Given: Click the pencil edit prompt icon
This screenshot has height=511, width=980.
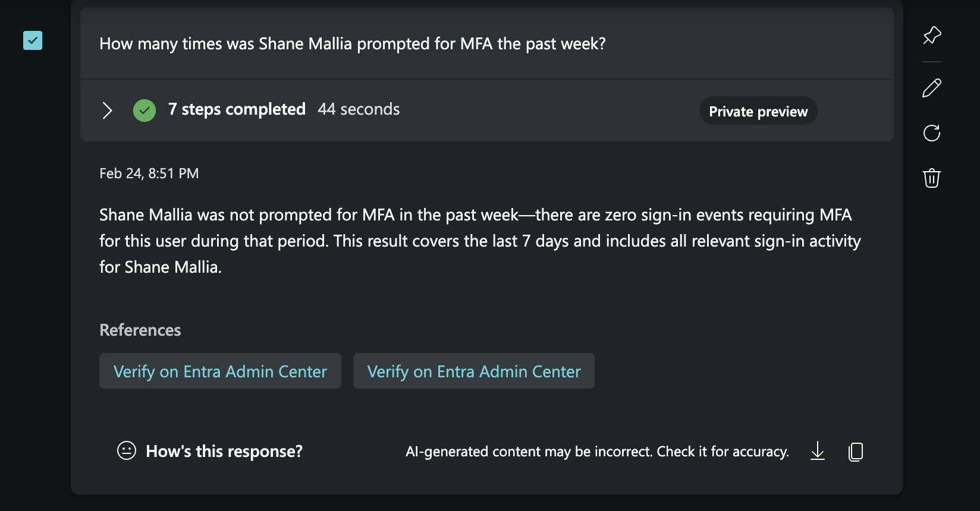Looking at the screenshot, I should pyautogui.click(x=932, y=88).
